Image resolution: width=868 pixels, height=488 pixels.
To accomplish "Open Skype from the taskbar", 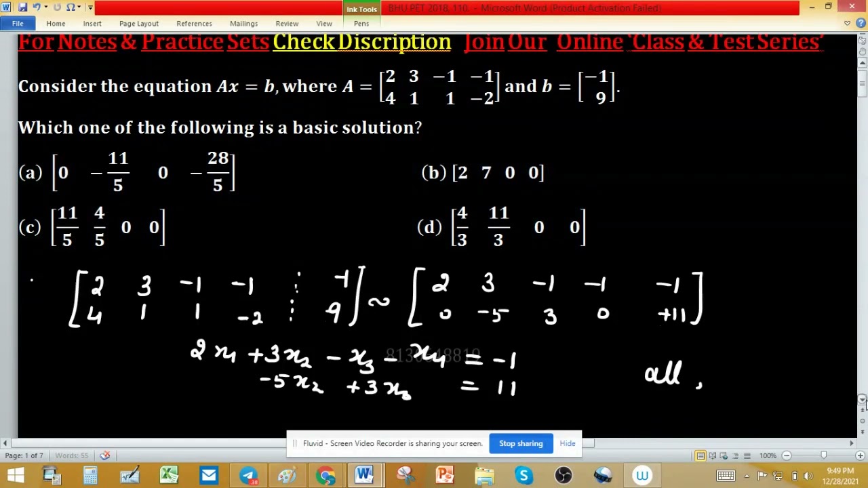I will [524, 475].
